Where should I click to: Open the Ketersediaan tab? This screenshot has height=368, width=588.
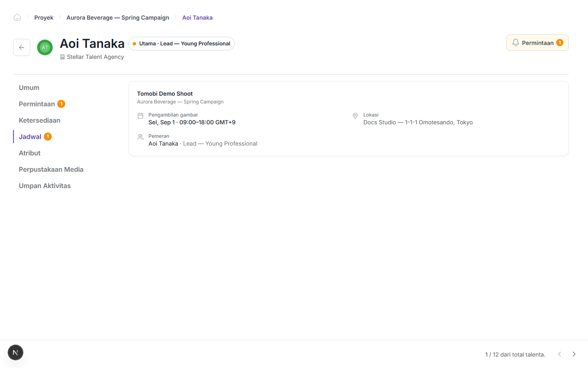(40, 120)
